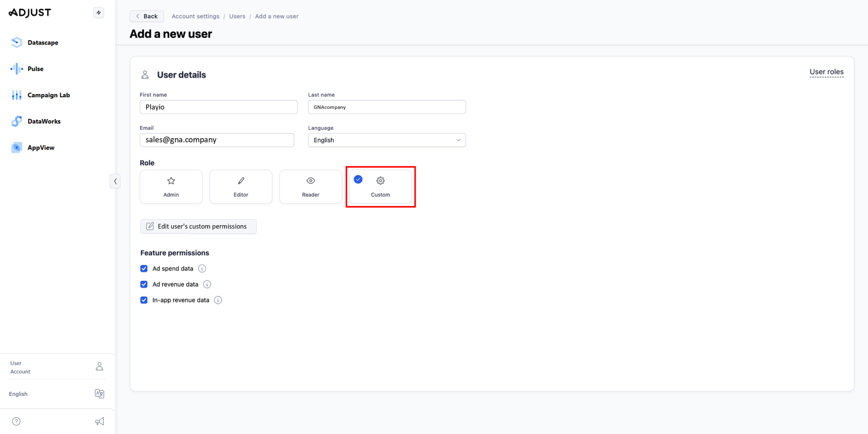Viewport: 868px width, 434px height.
Task: Click Edit user's custom permissions button
Action: tap(198, 226)
